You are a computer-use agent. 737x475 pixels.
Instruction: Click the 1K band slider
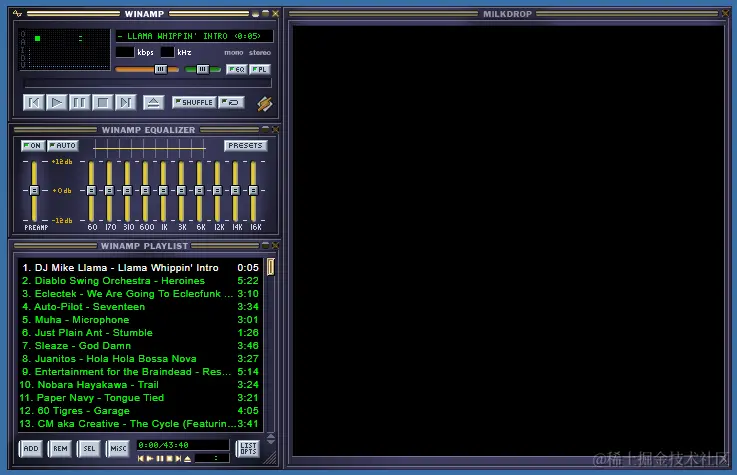click(x=163, y=190)
